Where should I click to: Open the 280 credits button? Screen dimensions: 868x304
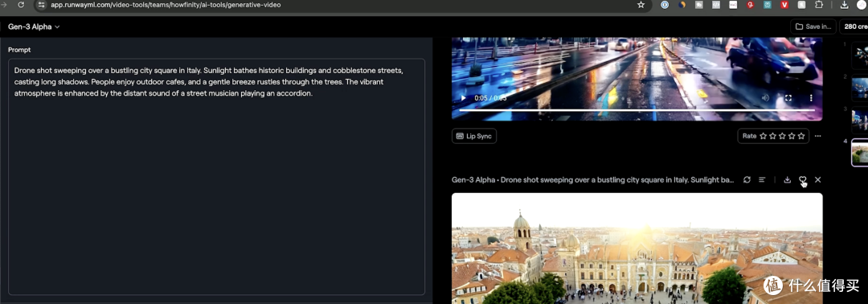[x=854, y=27]
